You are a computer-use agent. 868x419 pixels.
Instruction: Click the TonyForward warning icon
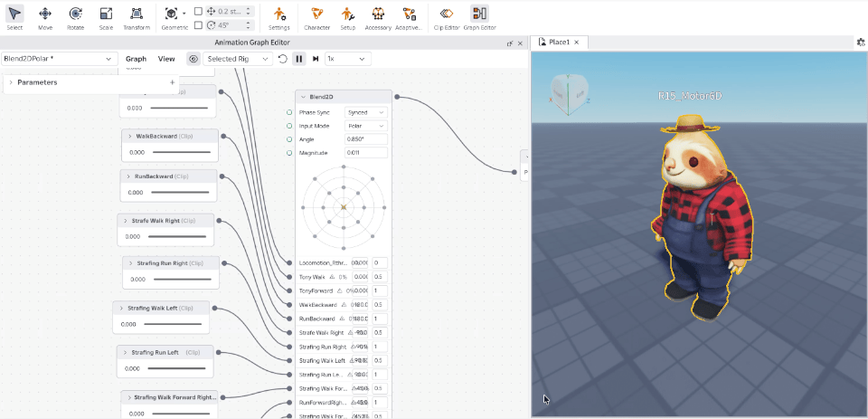(x=340, y=290)
